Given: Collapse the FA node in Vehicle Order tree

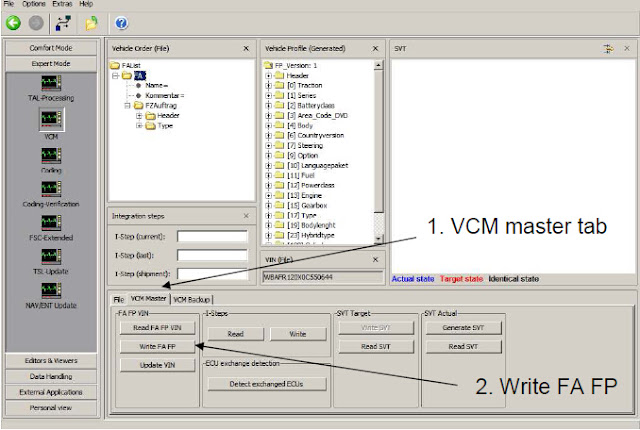Looking at the screenshot, I should point(116,75).
